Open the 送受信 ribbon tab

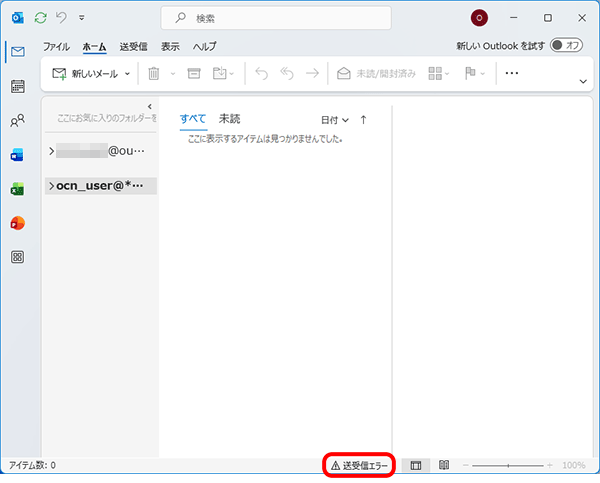point(133,46)
